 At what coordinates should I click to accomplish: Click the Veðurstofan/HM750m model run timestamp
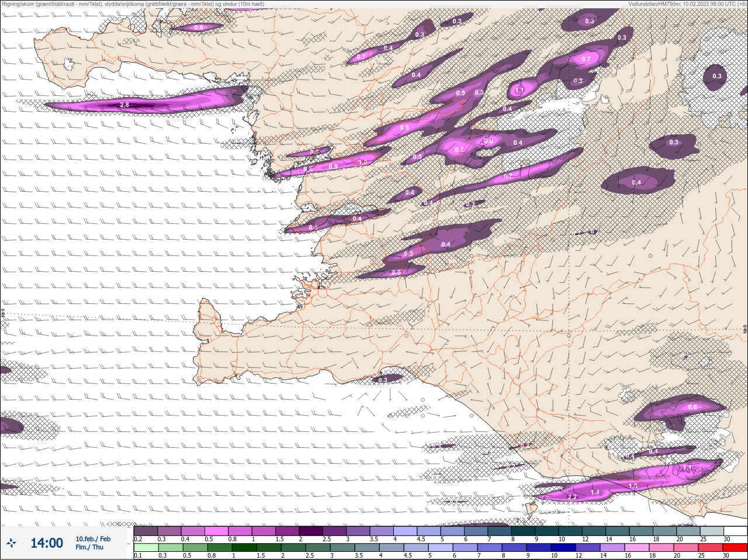coord(688,4)
